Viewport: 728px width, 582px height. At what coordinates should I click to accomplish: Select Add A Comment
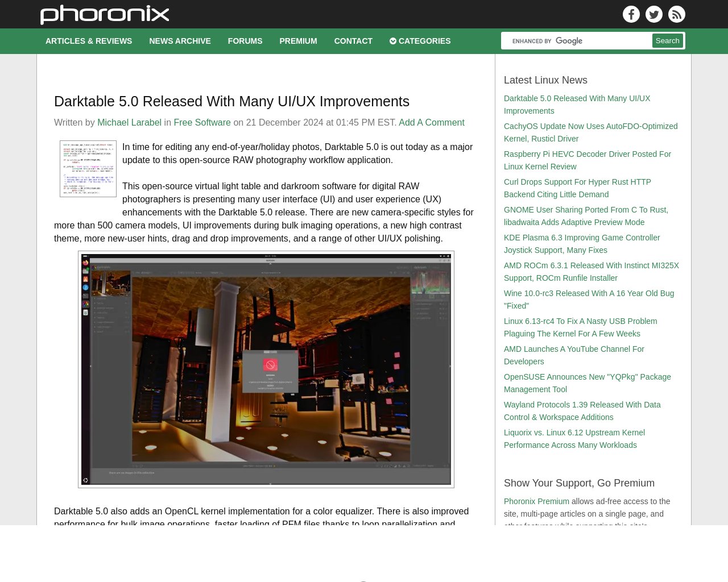point(432,122)
